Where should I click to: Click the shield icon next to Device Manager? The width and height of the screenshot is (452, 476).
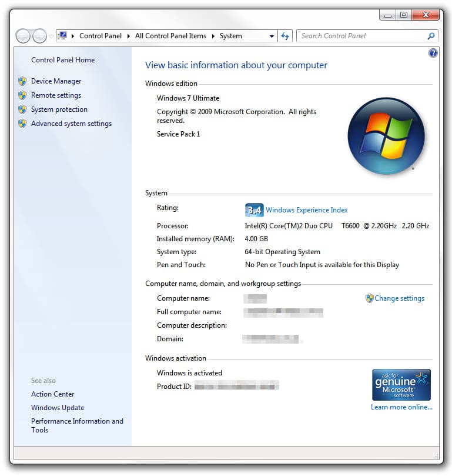22,81
